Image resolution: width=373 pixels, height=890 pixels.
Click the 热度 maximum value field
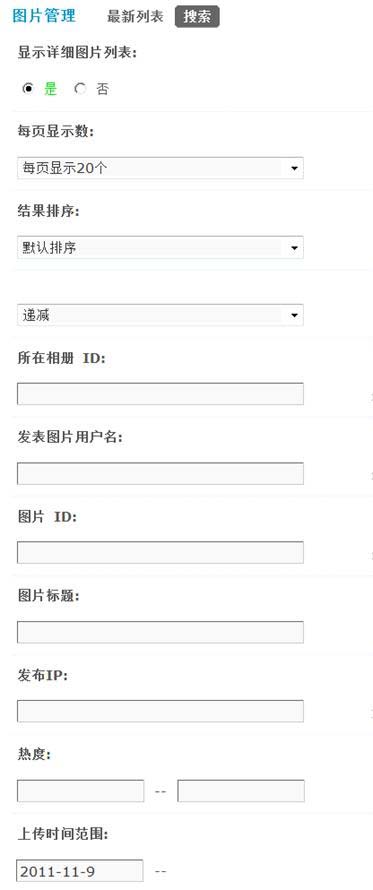(241, 790)
